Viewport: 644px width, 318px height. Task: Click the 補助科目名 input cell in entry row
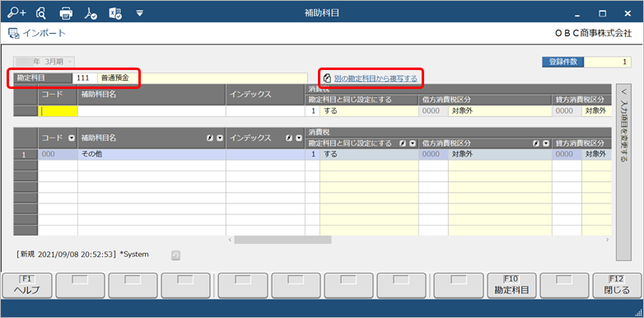tap(152, 111)
